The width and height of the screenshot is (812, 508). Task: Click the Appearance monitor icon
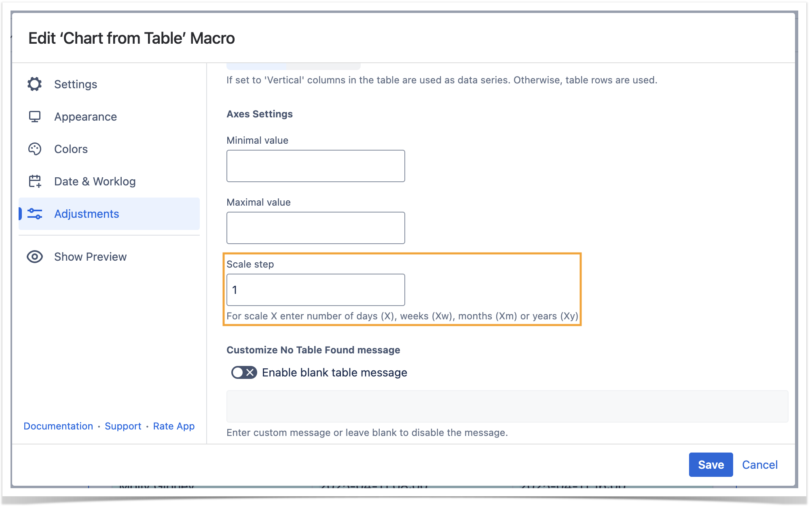[35, 117]
